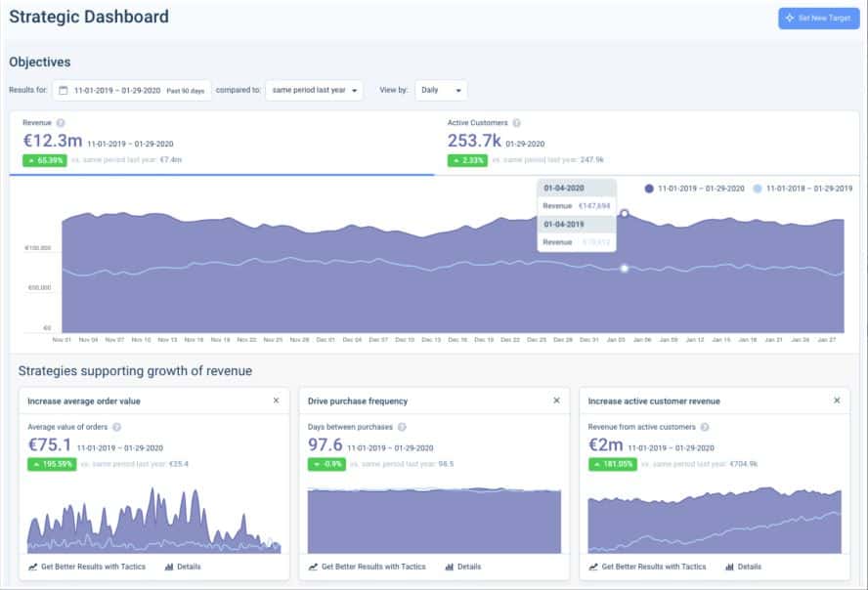Toggle the 11-01-2019 – 01-29-2020 legend dot

649,189
